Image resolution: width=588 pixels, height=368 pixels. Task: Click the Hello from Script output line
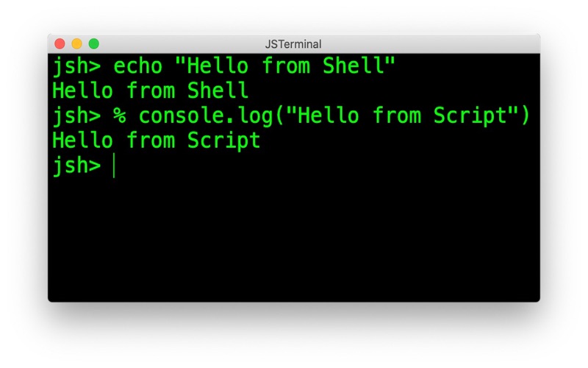156,140
